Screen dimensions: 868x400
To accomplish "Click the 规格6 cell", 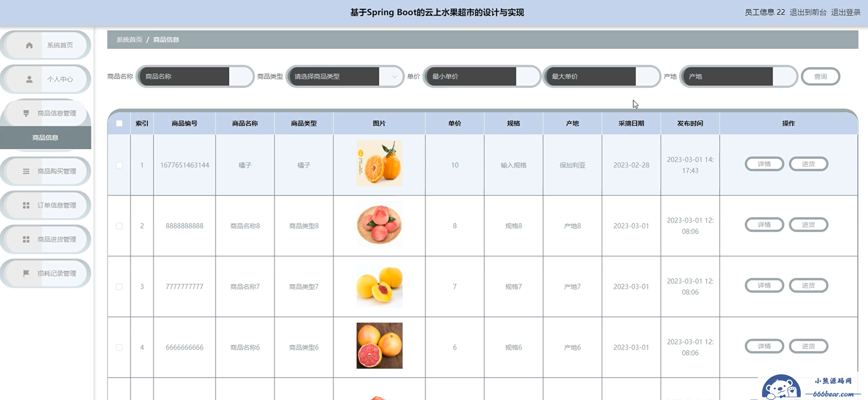I will point(514,347).
